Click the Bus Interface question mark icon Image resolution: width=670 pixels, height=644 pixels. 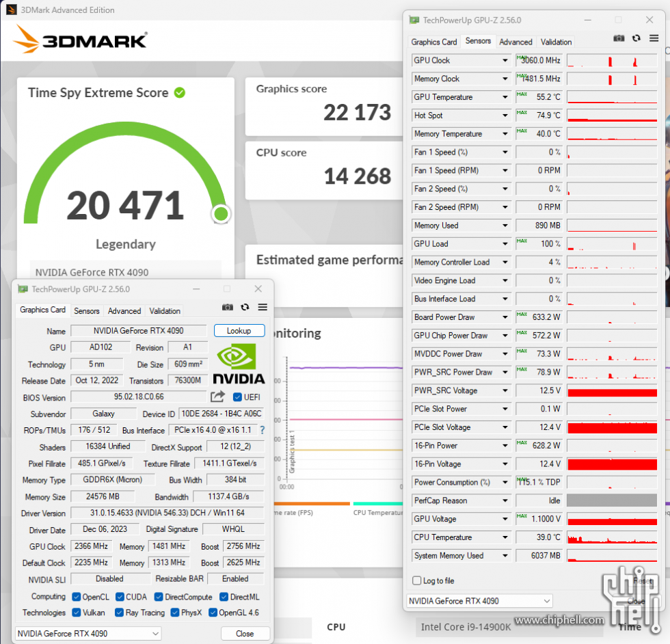(263, 430)
